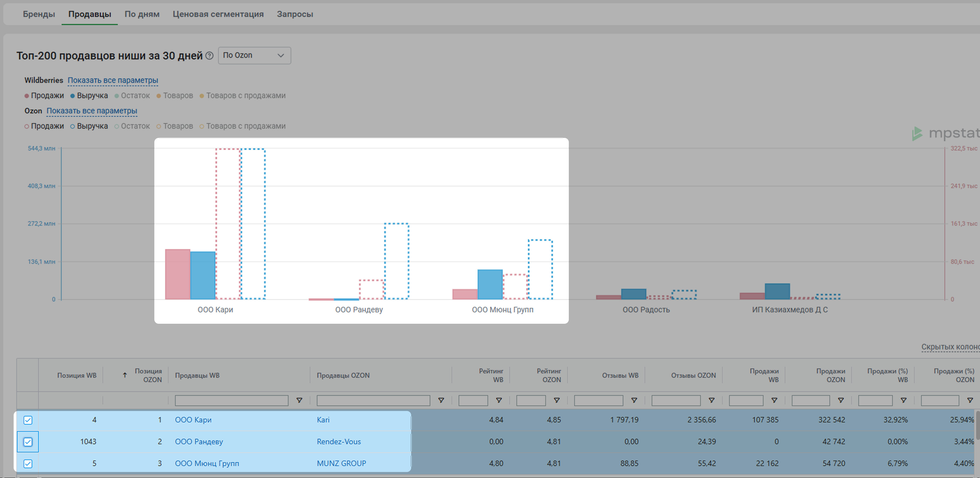Toggle Ozon Выручка legend series
This screenshot has width=980, height=478.
coord(89,126)
